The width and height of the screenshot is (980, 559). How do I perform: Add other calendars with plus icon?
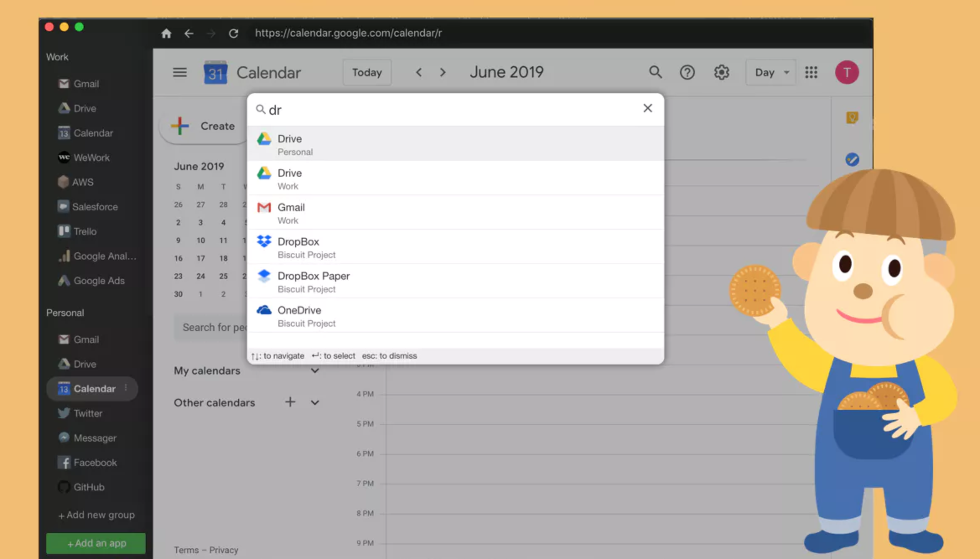point(290,402)
